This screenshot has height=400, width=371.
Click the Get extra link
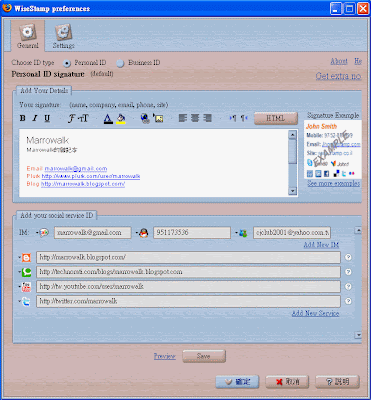tap(338, 76)
